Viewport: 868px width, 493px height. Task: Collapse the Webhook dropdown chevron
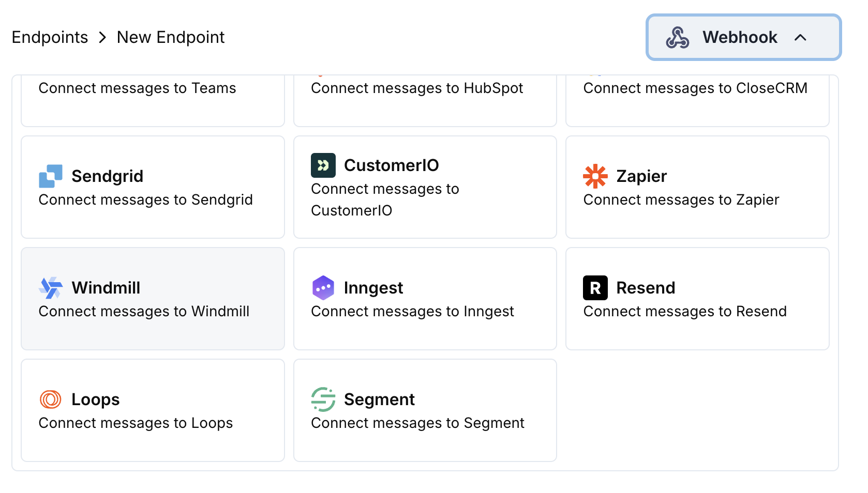tap(801, 38)
